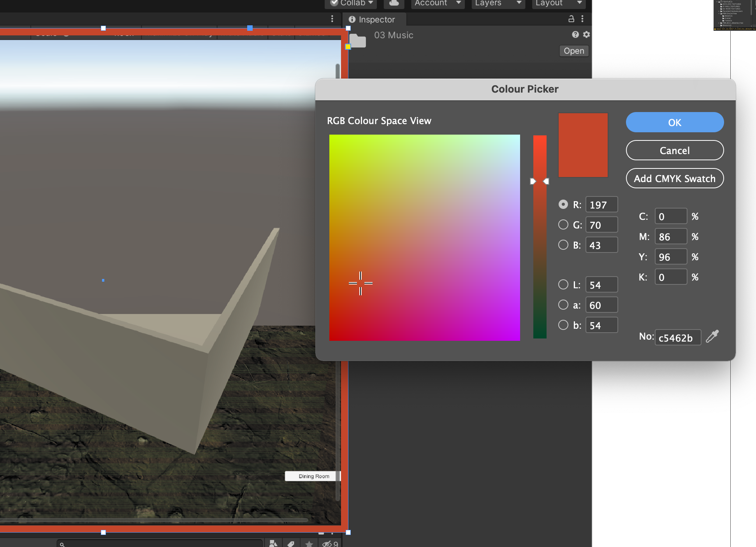Select the G radio button in the Colour Picker
756x547 pixels.
coord(563,224)
